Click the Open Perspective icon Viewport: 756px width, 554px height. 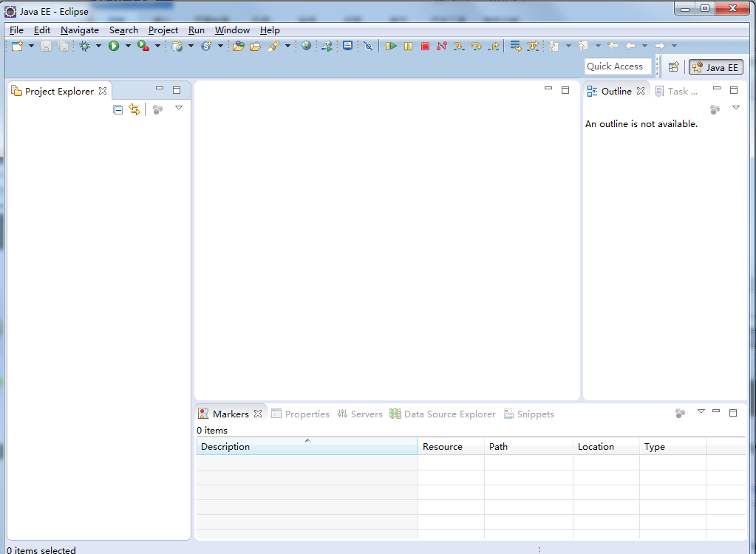(673, 66)
